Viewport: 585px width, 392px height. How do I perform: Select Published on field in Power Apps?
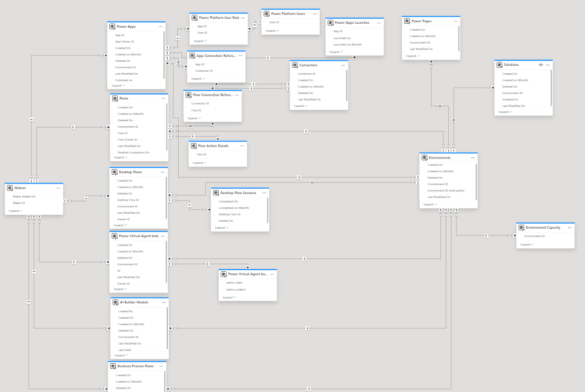(x=124, y=80)
